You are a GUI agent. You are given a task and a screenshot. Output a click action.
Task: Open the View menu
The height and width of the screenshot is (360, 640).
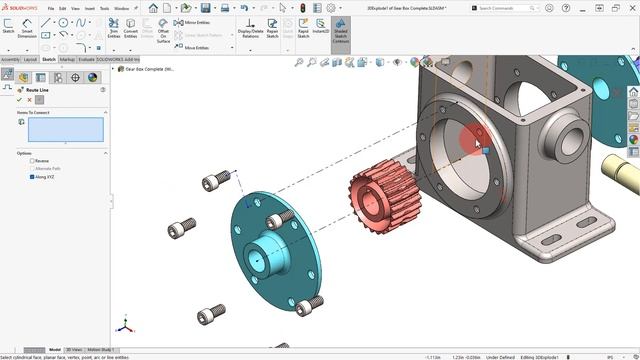click(76, 9)
